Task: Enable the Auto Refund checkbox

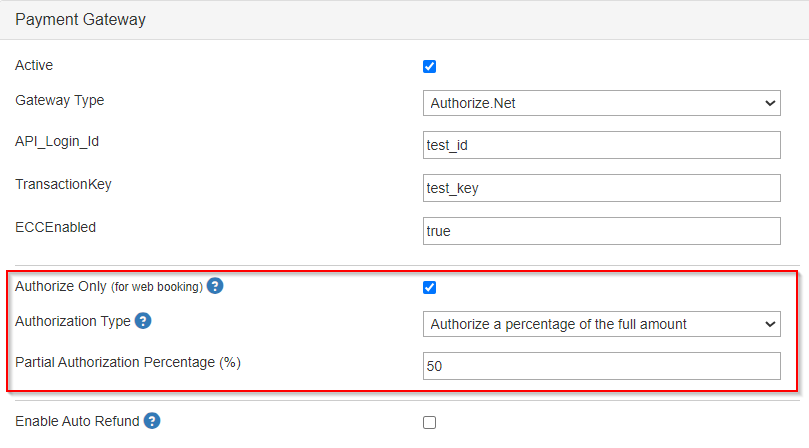Action: [x=429, y=423]
